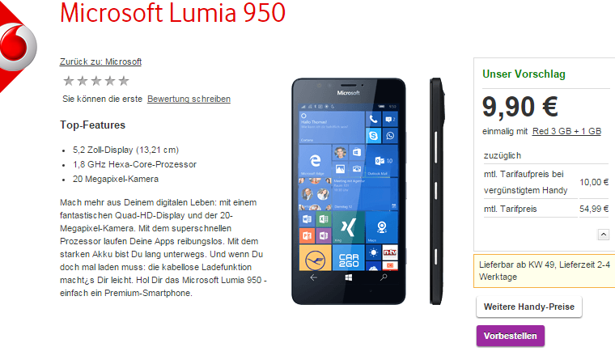
Task: Click the Lufthansa tile on phone screen
Action: click(x=315, y=258)
